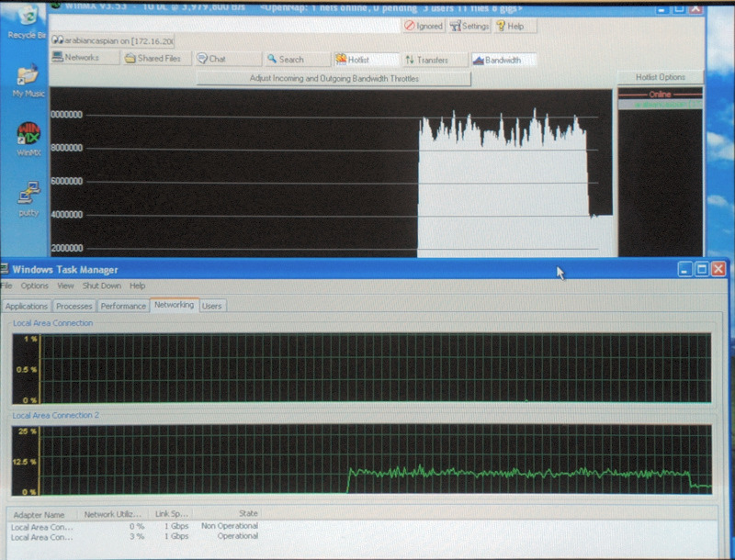The width and height of the screenshot is (735, 560).
Task: Click the Ignored button in WinMX
Action: [424, 26]
